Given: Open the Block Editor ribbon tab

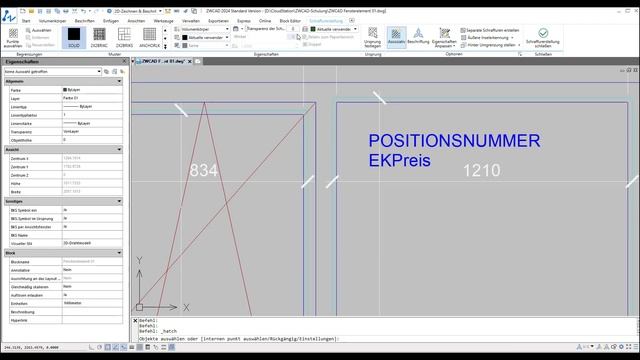Looking at the screenshot, I should pyautogui.click(x=290, y=20).
